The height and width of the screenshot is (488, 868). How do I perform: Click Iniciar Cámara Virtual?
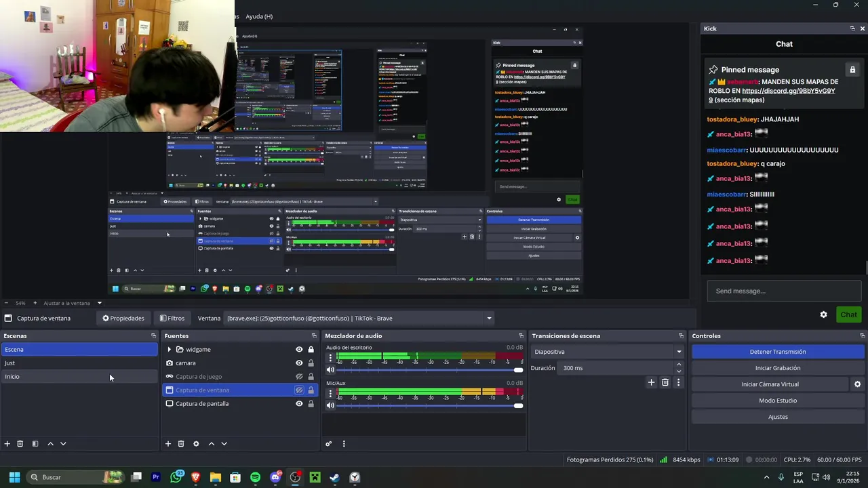point(770,384)
